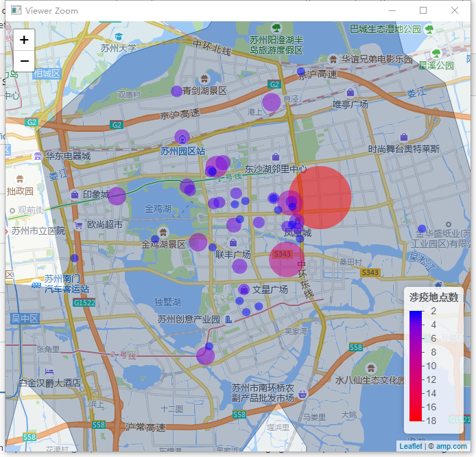This screenshot has height=457, width=476.
Task: Click the 巴城生态湿地公园 tree icon
Action: click(x=429, y=29)
